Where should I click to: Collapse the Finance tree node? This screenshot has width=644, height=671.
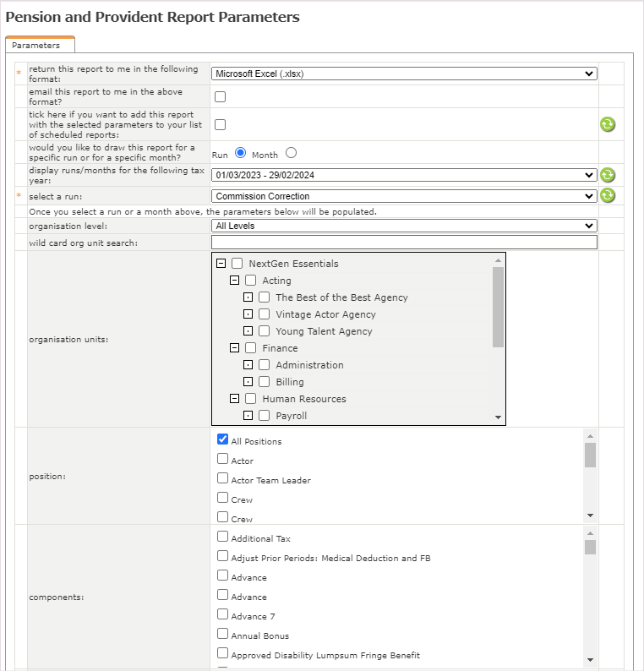(235, 348)
